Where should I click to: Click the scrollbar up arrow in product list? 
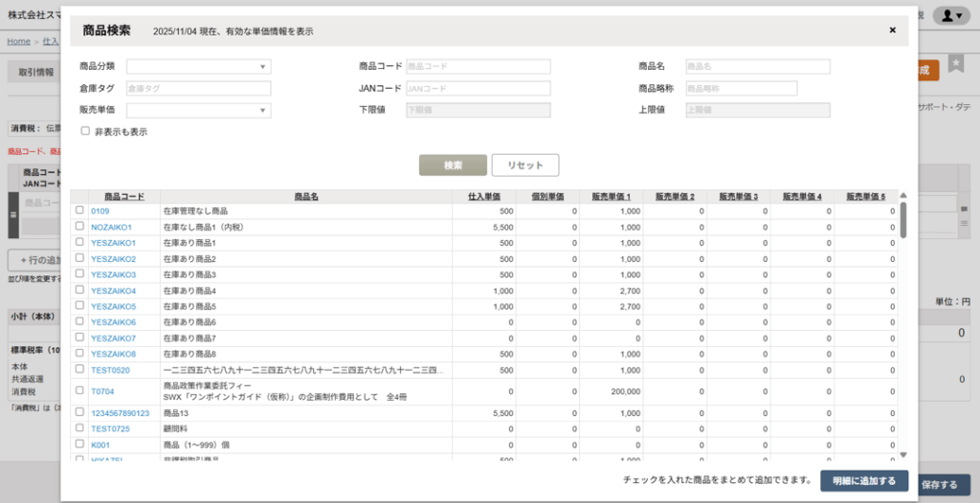(902, 196)
